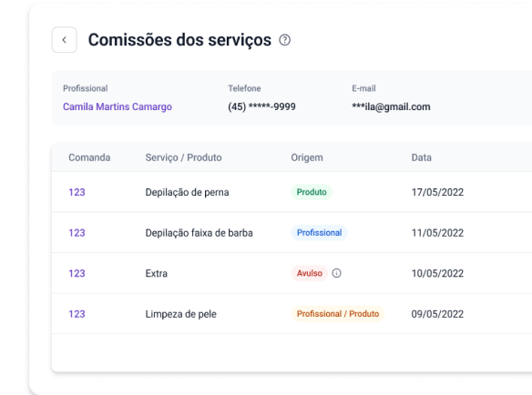This screenshot has height=395, width=532.
Task: Show info icon next to Avulso badge
Action: [x=336, y=273]
